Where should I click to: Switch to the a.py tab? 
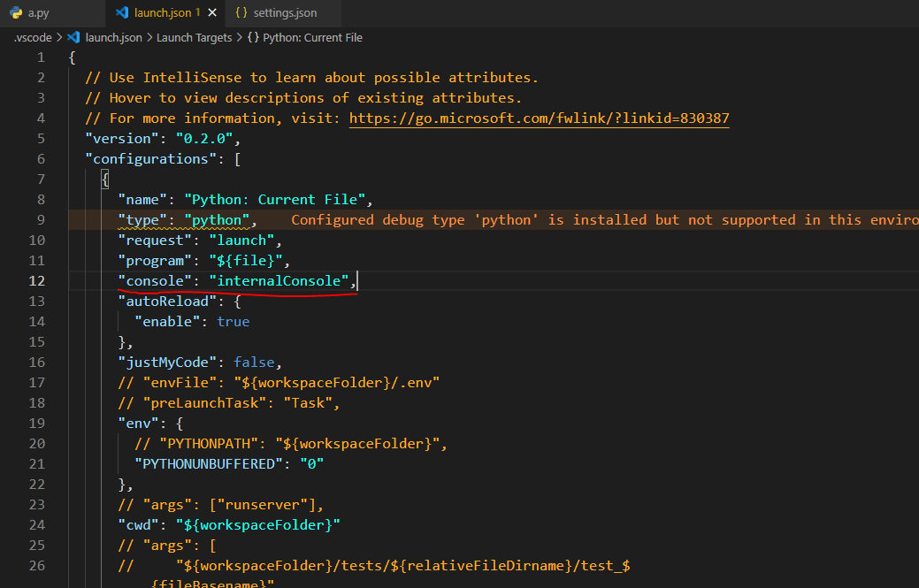coord(38,13)
